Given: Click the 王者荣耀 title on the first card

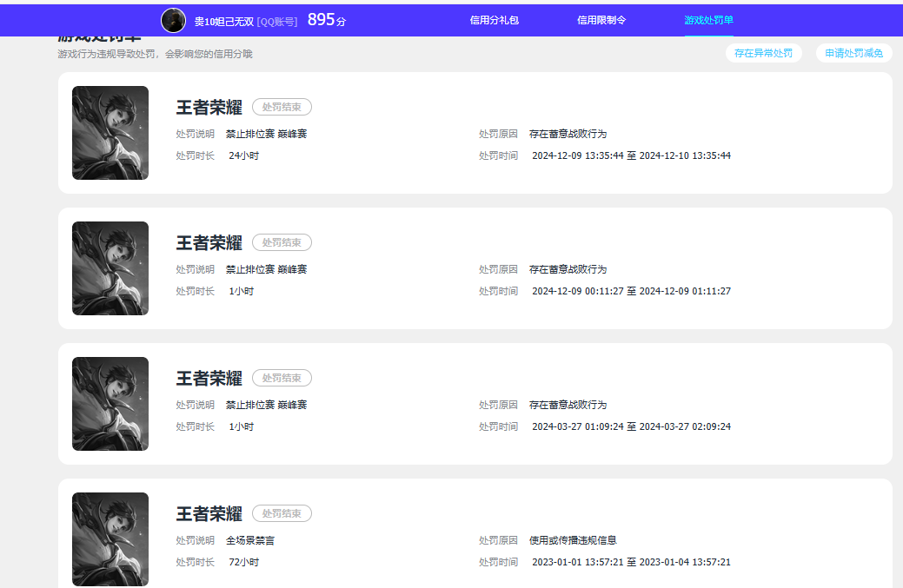Looking at the screenshot, I should (x=209, y=106).
